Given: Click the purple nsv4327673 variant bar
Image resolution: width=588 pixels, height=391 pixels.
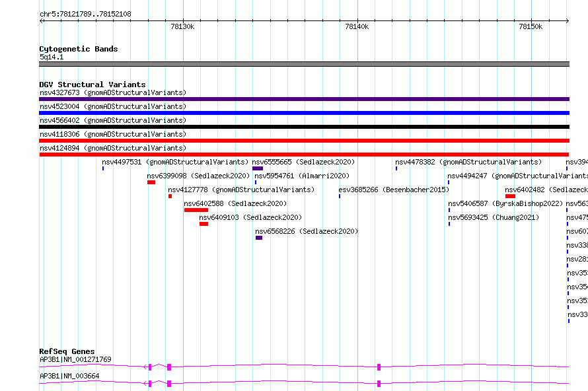Looking at the screenshot, I should pos(304,99).
